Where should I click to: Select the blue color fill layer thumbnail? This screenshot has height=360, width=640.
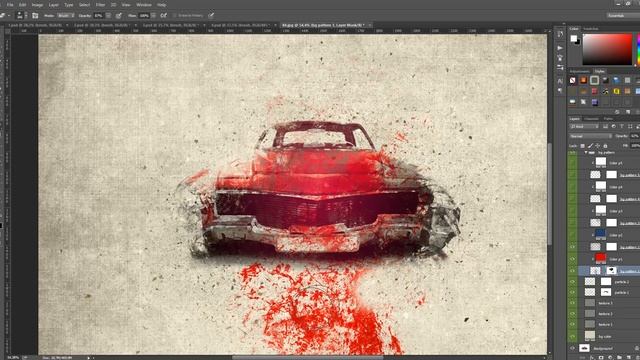(x=600, y=234)
